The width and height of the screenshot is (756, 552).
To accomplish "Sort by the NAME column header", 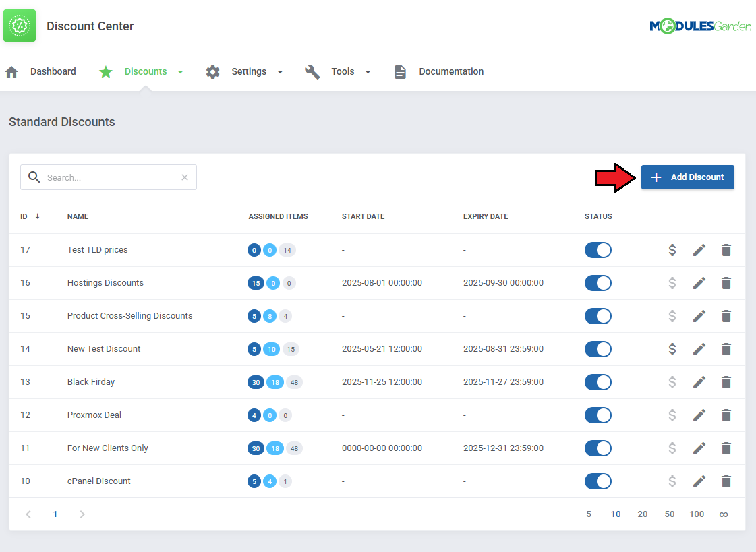I will [78, 216].
